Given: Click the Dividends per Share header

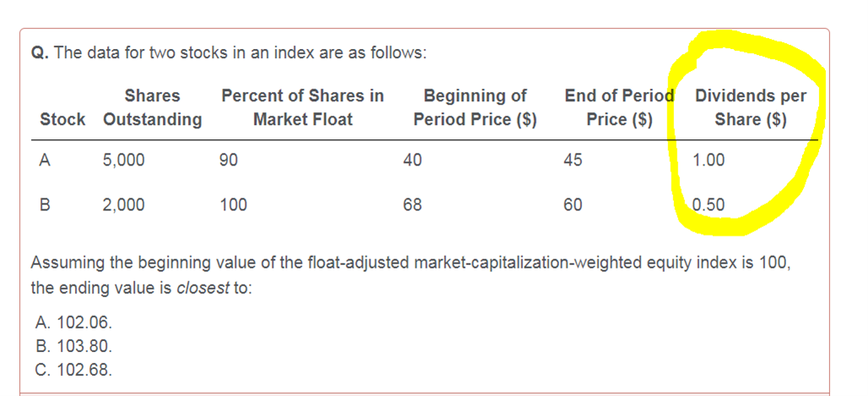Looking at the screenshot, I should pyautogui.click(x=751, y=107).
